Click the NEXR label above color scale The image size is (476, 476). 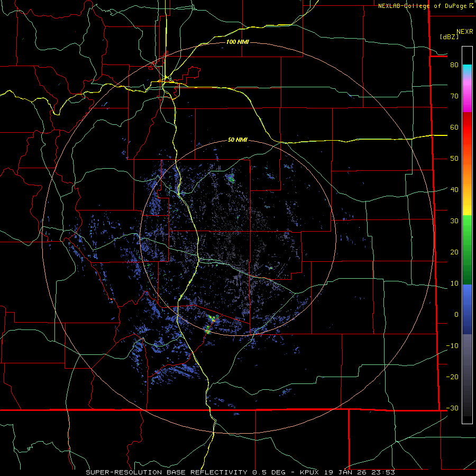[464, 32]
